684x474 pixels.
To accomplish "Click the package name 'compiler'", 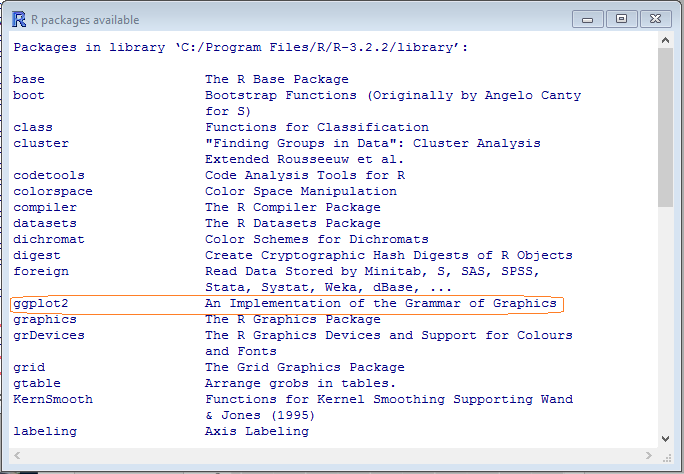I will click(45, 208).
